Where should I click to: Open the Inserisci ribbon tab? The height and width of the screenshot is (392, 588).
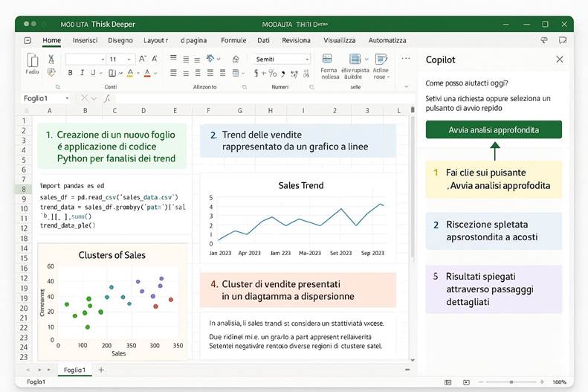(x=85, y=40)
